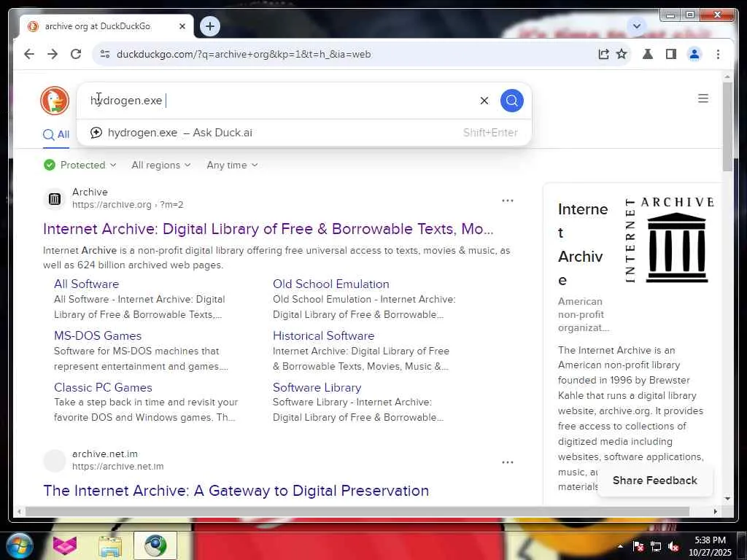Image resolution: width=747 pixels, height=560 pixels.
Task: Open the Any time filter dropdown
Action: 232,166
